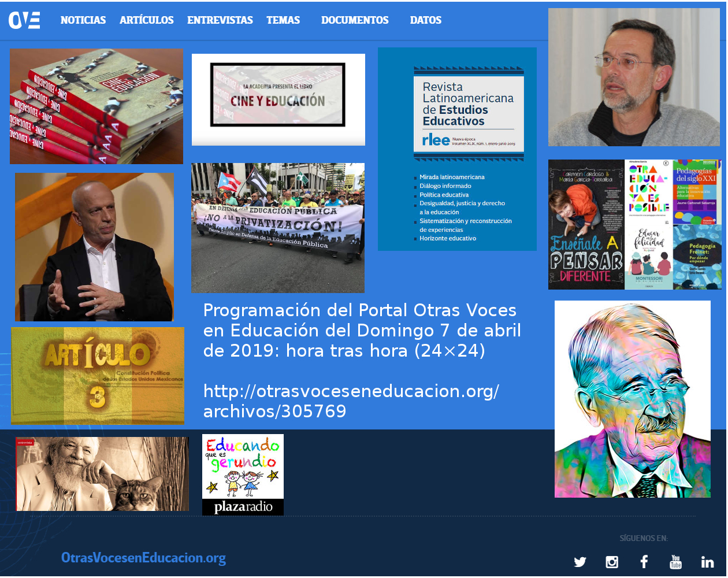Open the Revista Latinoamericana de Estudios Educativos cover
The image size is (728, 578).
(x=457, y=149)
